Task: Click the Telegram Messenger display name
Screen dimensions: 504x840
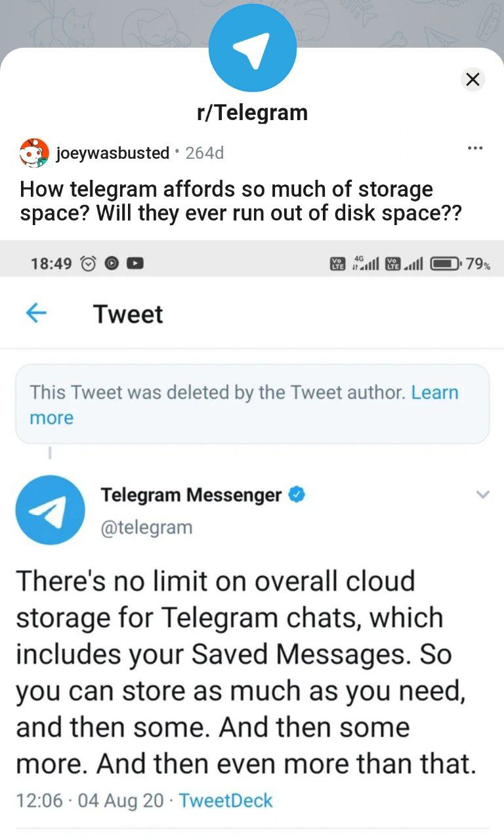Action: (x=191, y=495)
